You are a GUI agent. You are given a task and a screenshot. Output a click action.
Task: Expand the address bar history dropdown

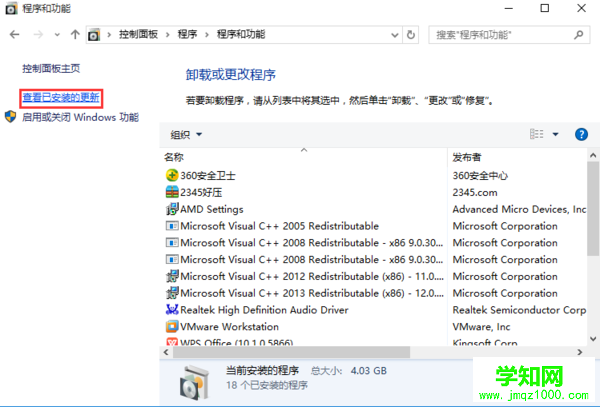point(395,35)
